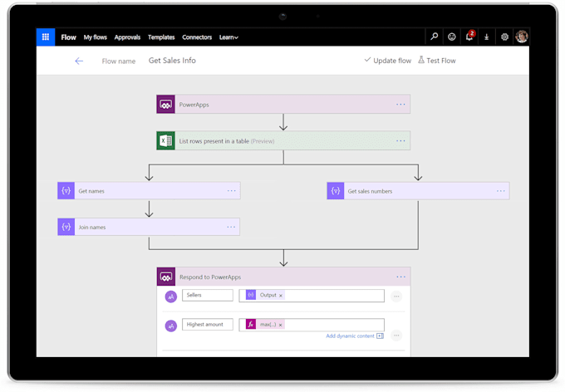Click Test Flow button
The image size is (565, 392).
(x=437, y=61)
